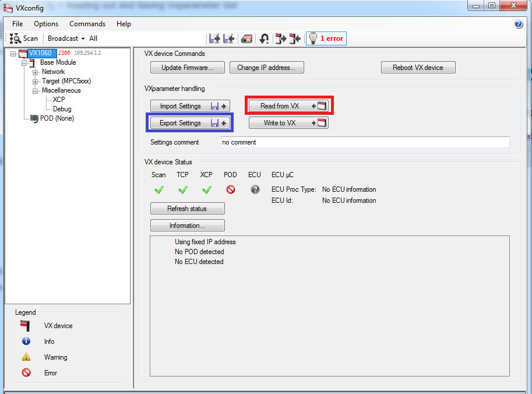
Task: Click the Error legend icon
Action: (x=26, y=372)
